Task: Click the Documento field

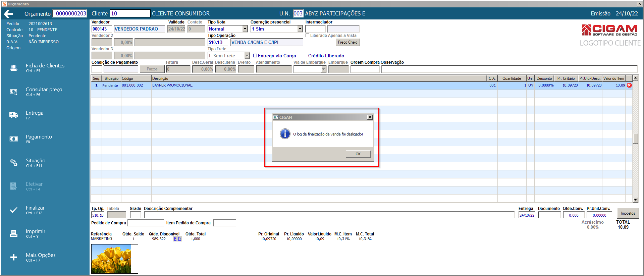Action: point(549,215)
